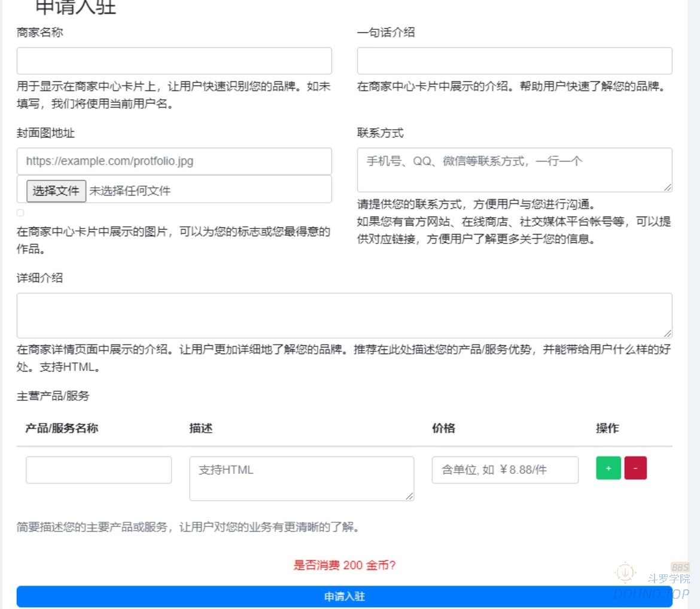The image size is (700, 609).
Task: Submit the form with the blue 申请入驻 button
Action: tap(344, 596)
